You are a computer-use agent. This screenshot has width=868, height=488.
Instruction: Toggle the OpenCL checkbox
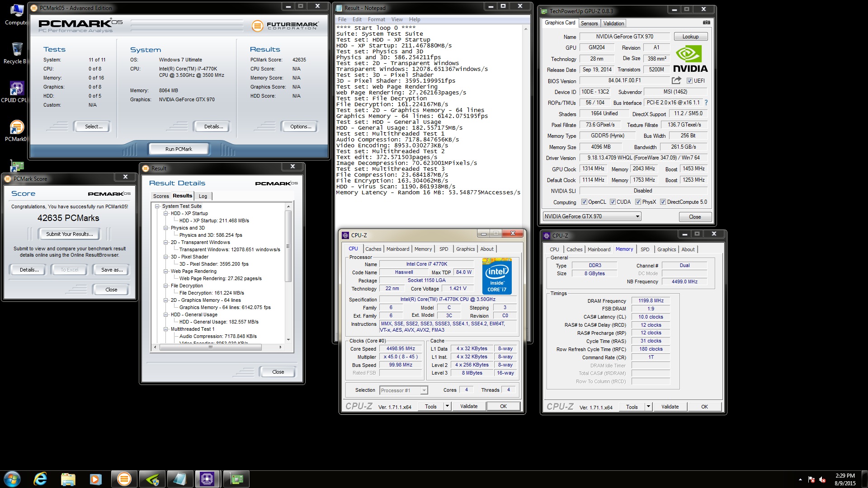[584, 202]
